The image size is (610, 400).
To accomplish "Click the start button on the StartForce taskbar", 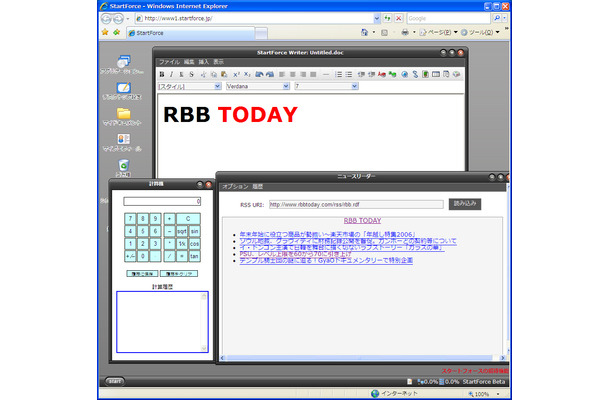I will coord(115,381).
